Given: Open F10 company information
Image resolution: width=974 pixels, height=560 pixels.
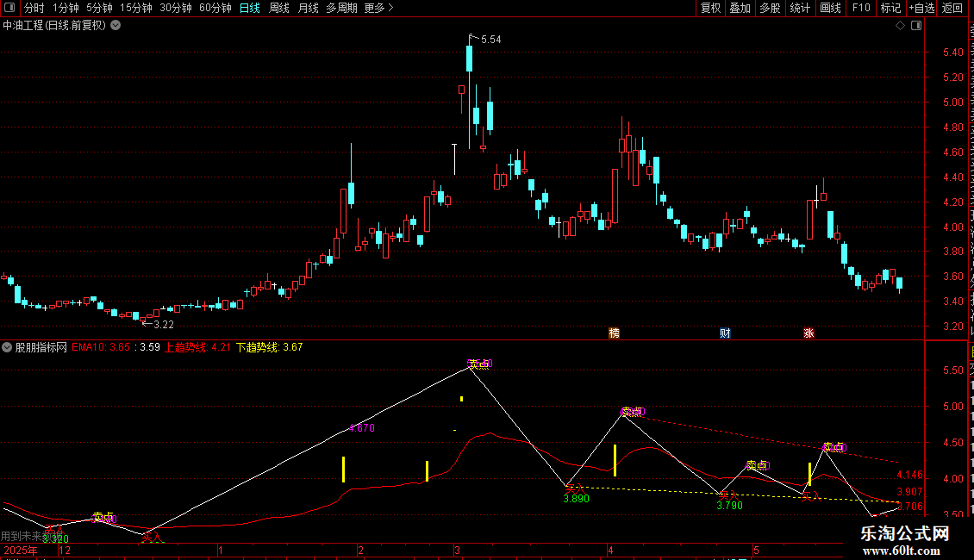Looking at the screenshot, I should pos(861,8).
